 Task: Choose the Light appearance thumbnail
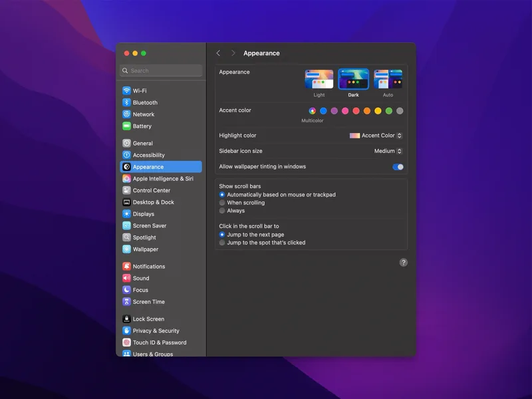(319, 79)
